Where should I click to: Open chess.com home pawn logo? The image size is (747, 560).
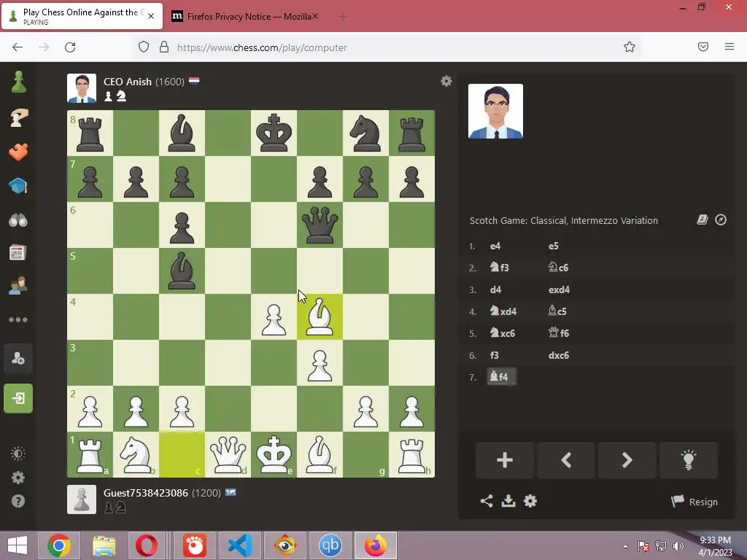coord(18,82)
